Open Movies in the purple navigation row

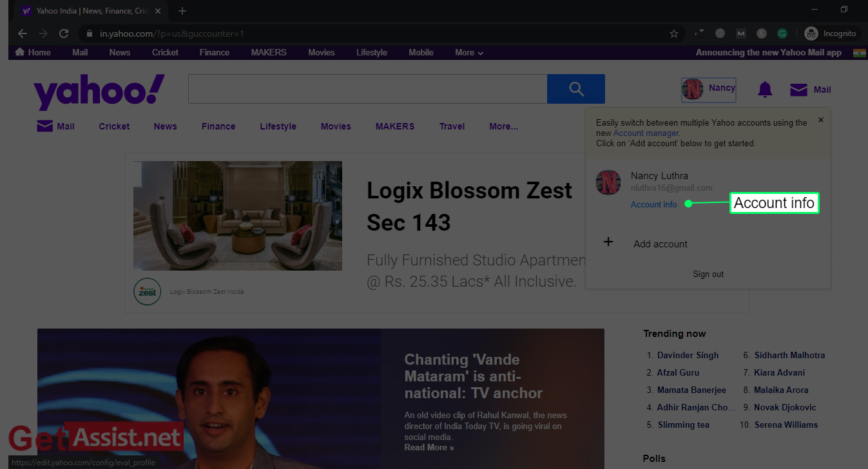336,126
